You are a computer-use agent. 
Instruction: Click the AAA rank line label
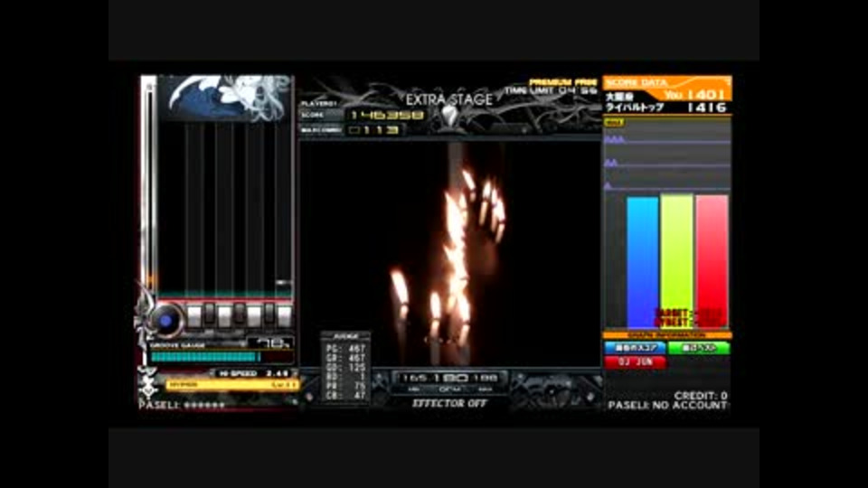[x=614, y=139]
